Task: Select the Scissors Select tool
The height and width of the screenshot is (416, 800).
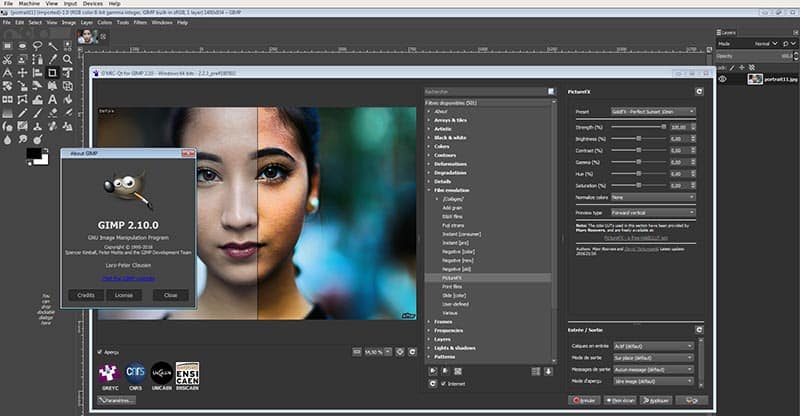Action: [7, 59]
